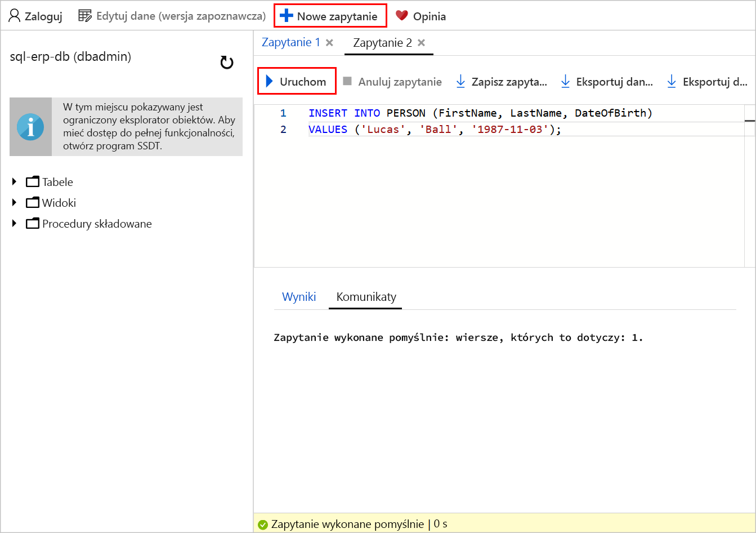Close the Zapytanie 2 tab
The width and height of the screenshot is (756, 533).
click(421, 42)
